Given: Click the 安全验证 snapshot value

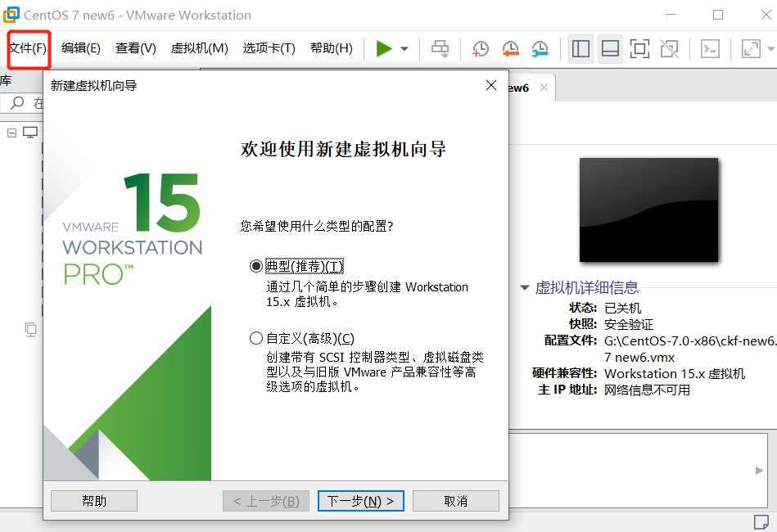Looking at the screenshot, I should point(629,324).
